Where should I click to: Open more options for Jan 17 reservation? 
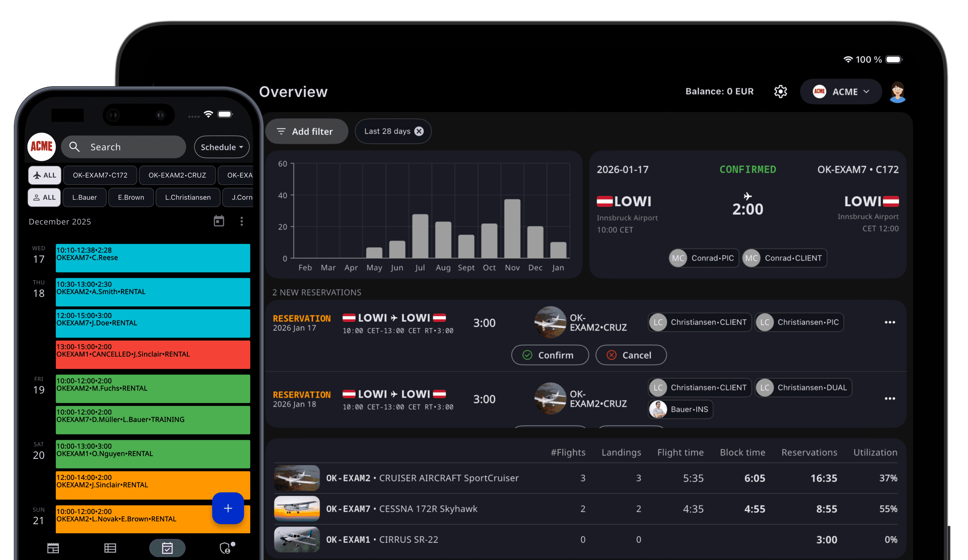(x=890, y=322)
